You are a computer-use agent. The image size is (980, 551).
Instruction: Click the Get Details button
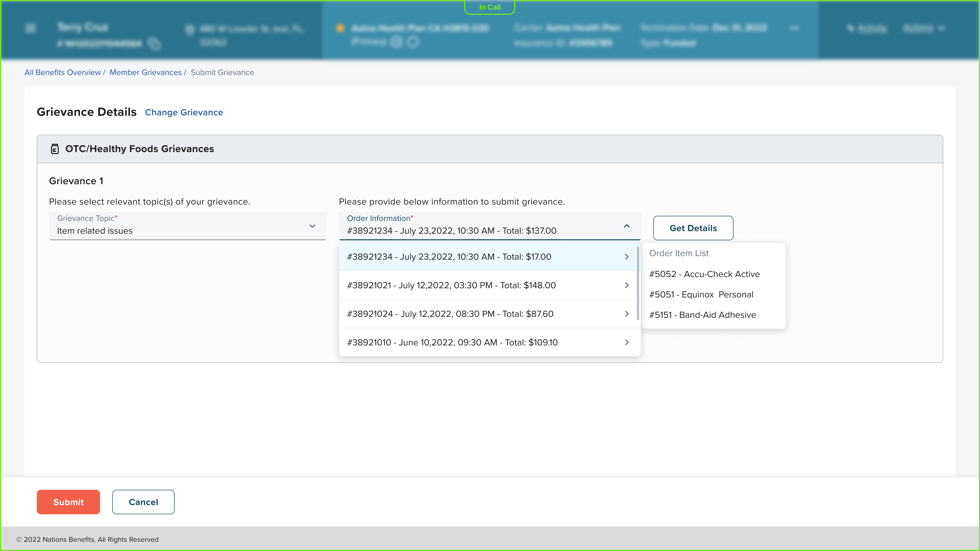693,228
